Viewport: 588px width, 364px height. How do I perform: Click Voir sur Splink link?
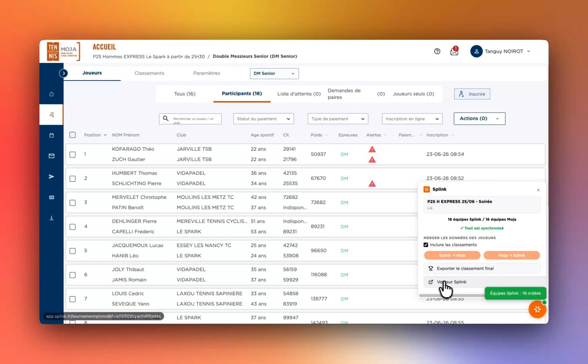[482, 282]
